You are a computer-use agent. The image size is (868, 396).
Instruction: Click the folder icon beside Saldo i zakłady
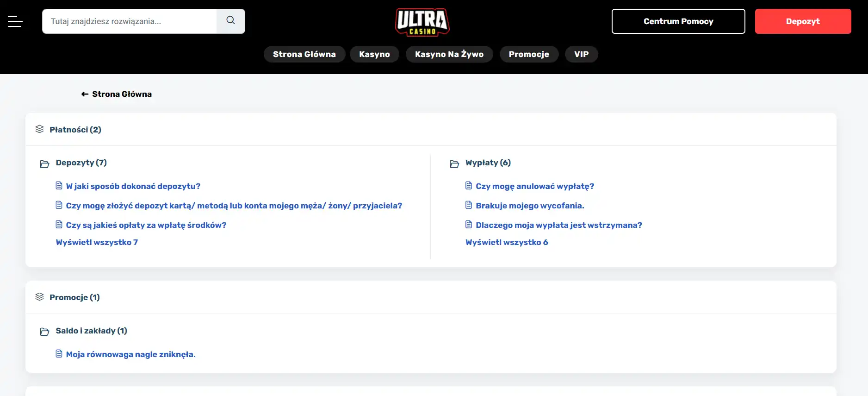point(44,331)
